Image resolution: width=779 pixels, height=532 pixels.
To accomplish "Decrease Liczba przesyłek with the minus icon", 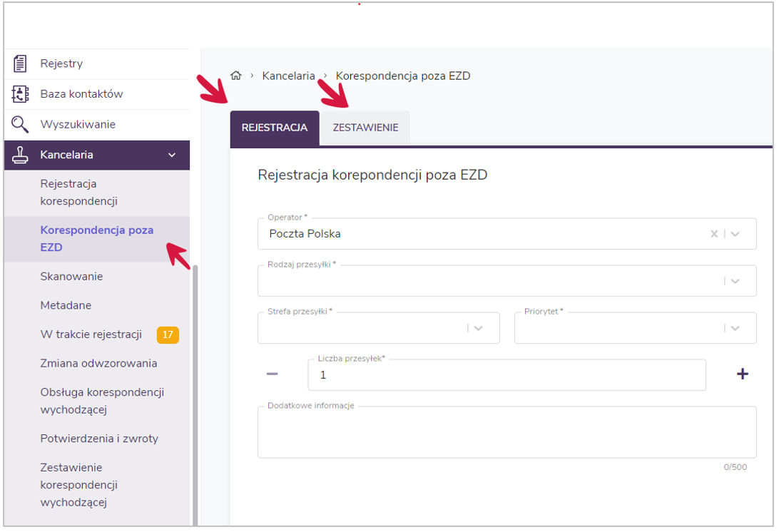I will tap(272, 373).
